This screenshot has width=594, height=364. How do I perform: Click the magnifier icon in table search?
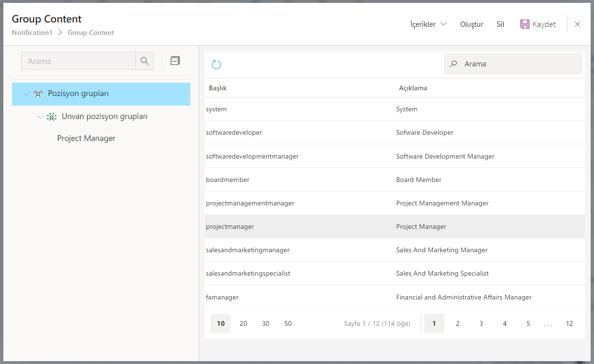point(453,64)
